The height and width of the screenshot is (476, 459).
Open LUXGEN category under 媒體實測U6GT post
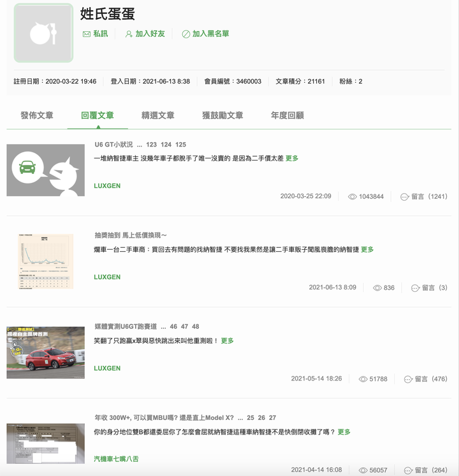tap(107, 368)
